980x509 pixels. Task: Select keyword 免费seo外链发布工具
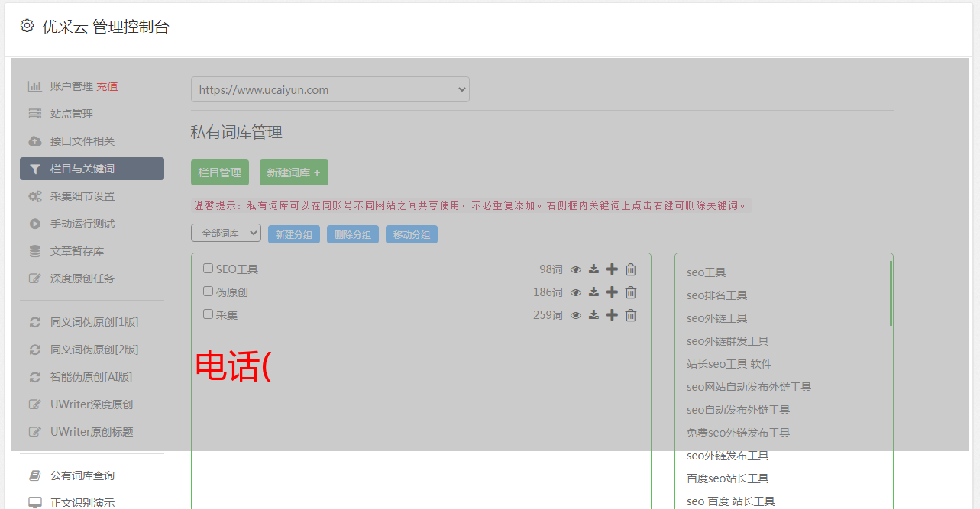pyautogui.click(x=738, y=433)
